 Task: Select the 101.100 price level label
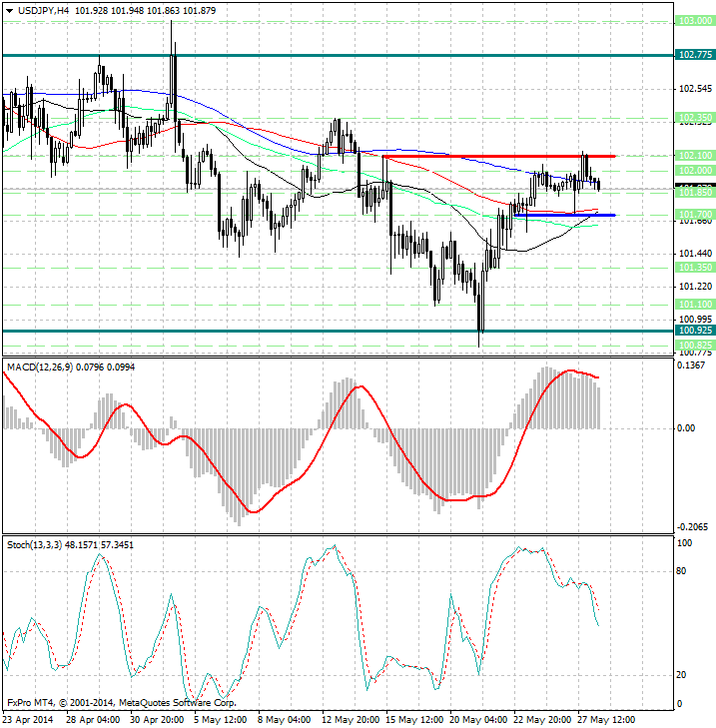[x=695, y=305]
